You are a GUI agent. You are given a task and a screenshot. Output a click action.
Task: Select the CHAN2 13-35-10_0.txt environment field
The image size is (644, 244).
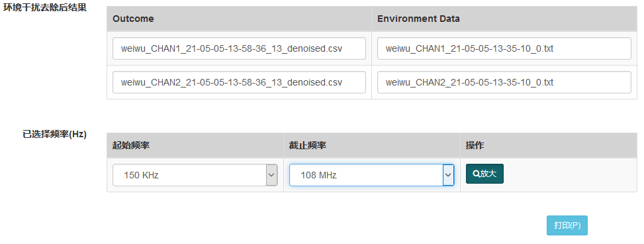point(504,82)
